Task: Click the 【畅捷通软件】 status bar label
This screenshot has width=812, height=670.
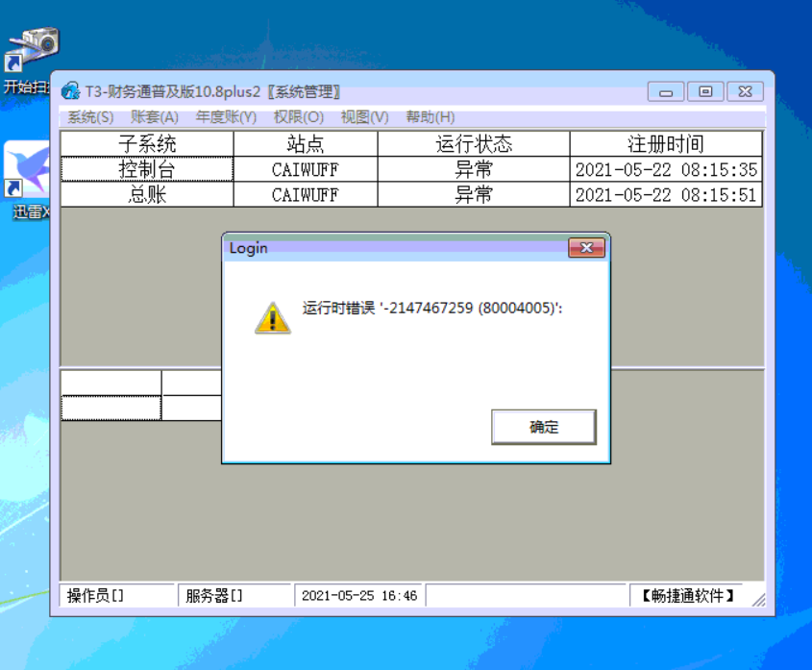Action: pyautogui.click(x=687, y=595)
